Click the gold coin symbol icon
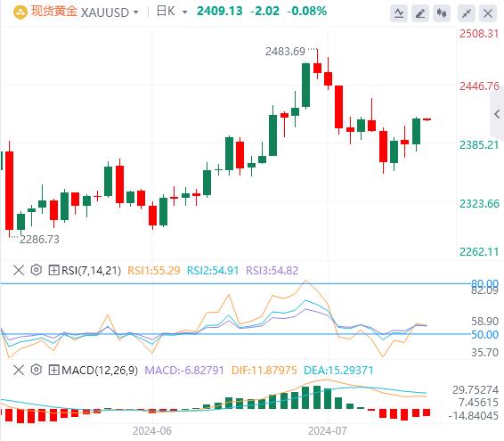The height and width of the screenshot is (441, 504). [x=20, y=12]
